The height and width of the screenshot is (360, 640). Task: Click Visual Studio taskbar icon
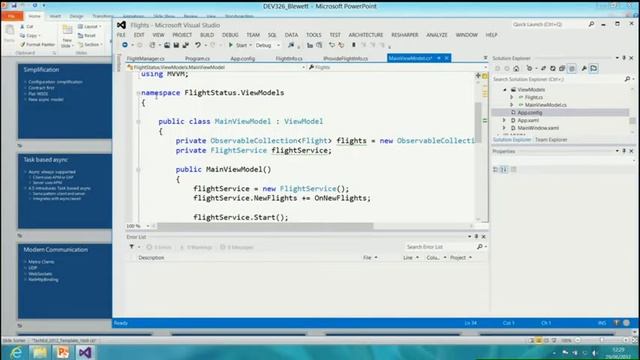85,352
